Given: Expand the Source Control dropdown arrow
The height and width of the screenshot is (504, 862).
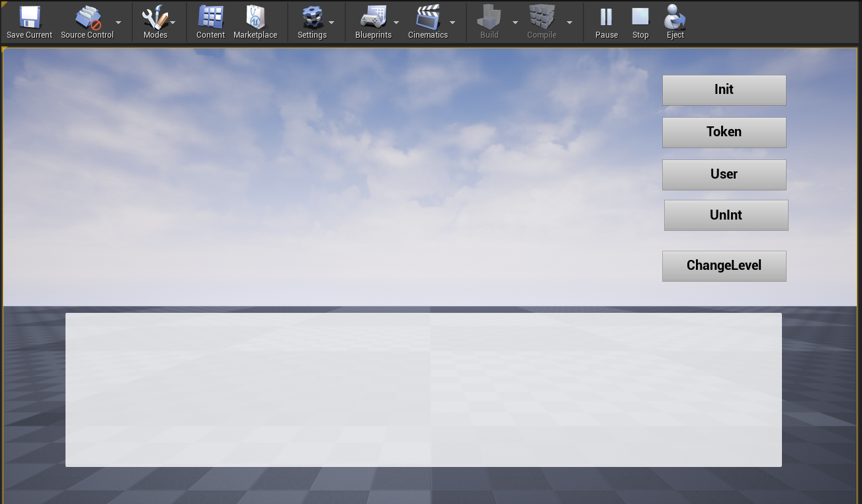Looking at the screenshot, I should (119, 22).
